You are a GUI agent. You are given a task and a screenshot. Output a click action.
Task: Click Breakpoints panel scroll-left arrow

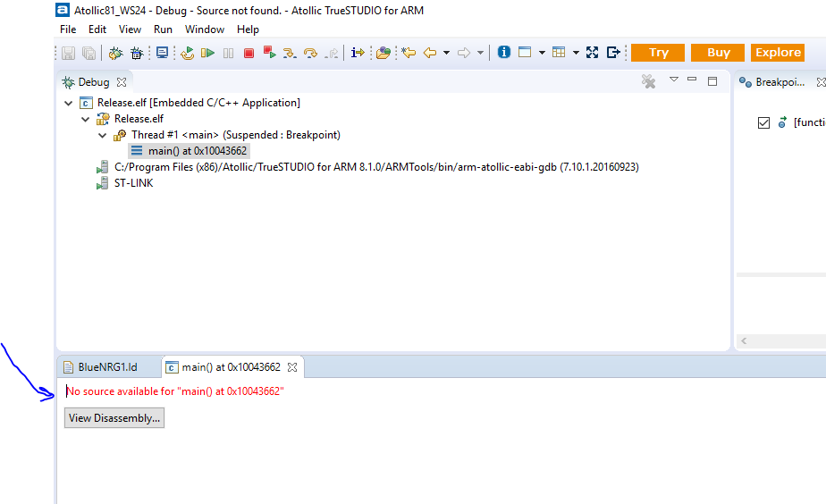coord(744,341)
